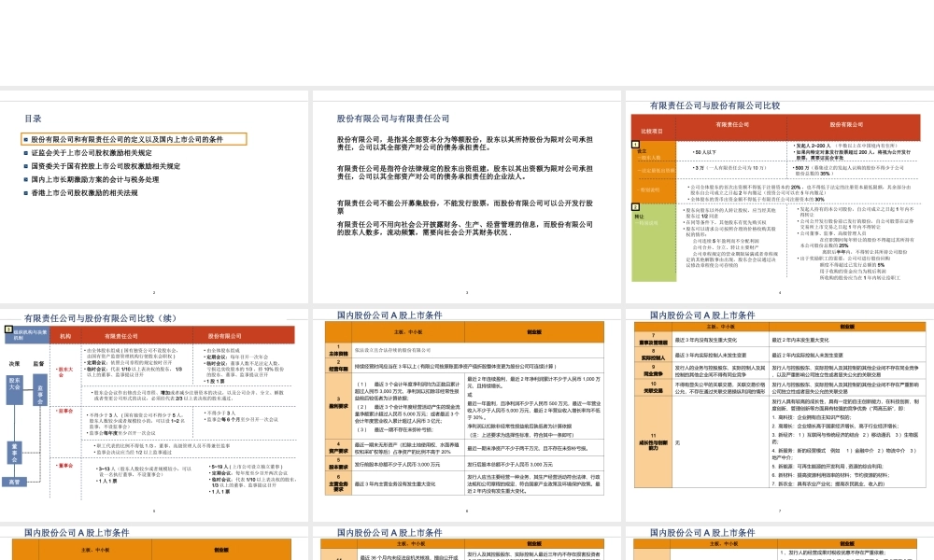Select the 盈利要求 row label in the listing table
Viewport: 934px width, 560px height.
pos(337,406)
